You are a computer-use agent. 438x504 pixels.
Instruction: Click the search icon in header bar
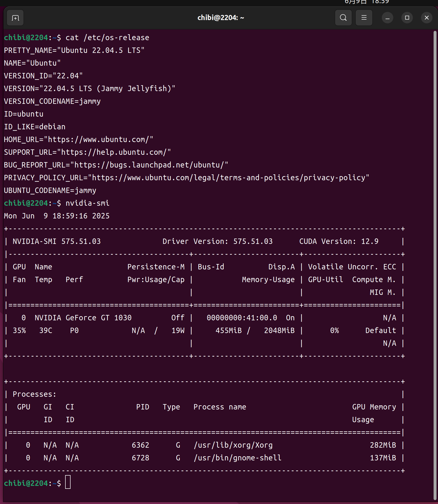point(343,18)
